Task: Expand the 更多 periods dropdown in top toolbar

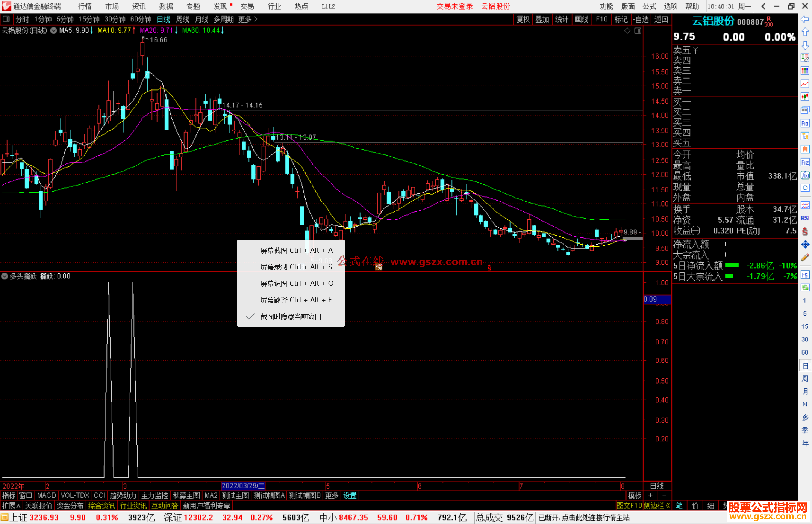Action: [248, 19]
